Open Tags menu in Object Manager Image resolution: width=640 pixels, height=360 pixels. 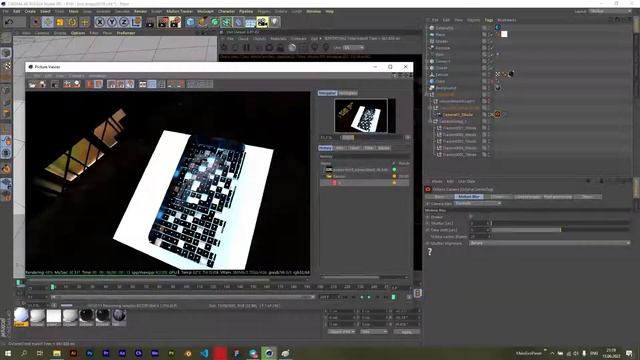pyautogui.click(x=489, y=20)
